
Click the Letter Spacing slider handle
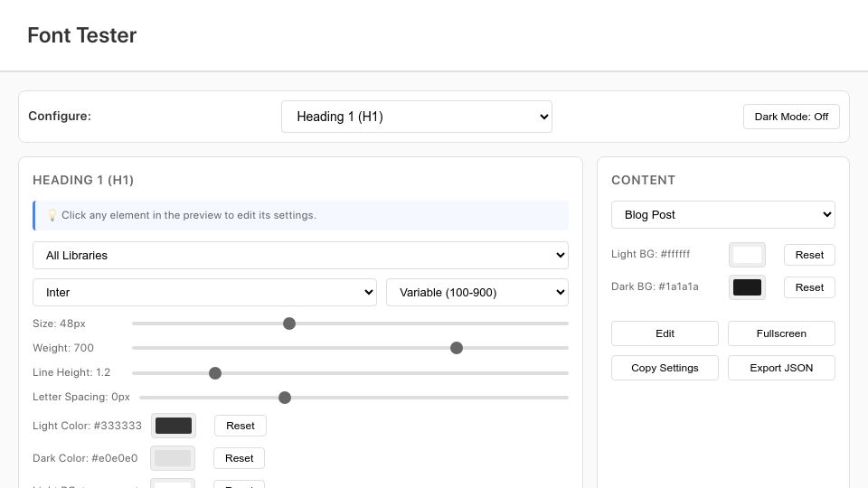pos(285,398)
